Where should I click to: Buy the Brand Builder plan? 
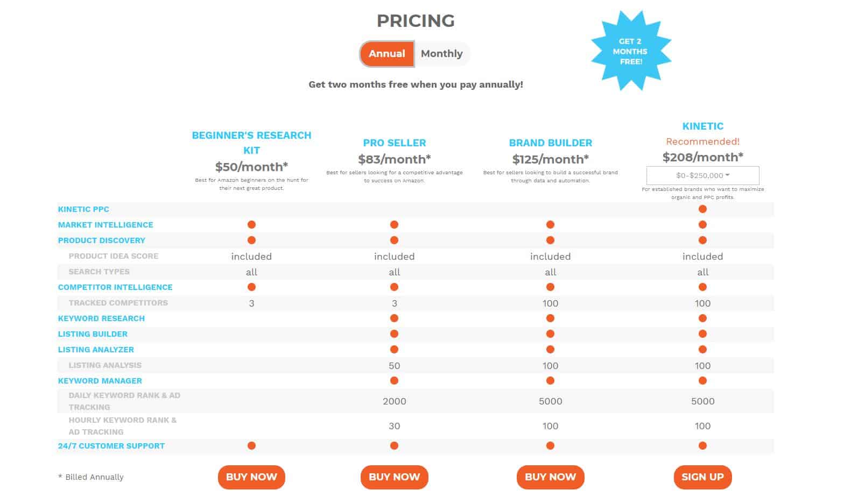click(550, 477)
